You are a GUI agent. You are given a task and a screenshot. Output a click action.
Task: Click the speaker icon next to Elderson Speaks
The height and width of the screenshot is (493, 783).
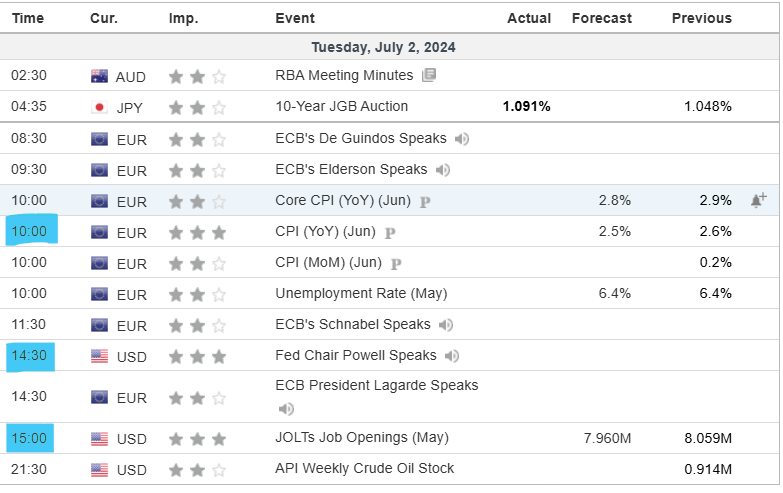(443, 170)
